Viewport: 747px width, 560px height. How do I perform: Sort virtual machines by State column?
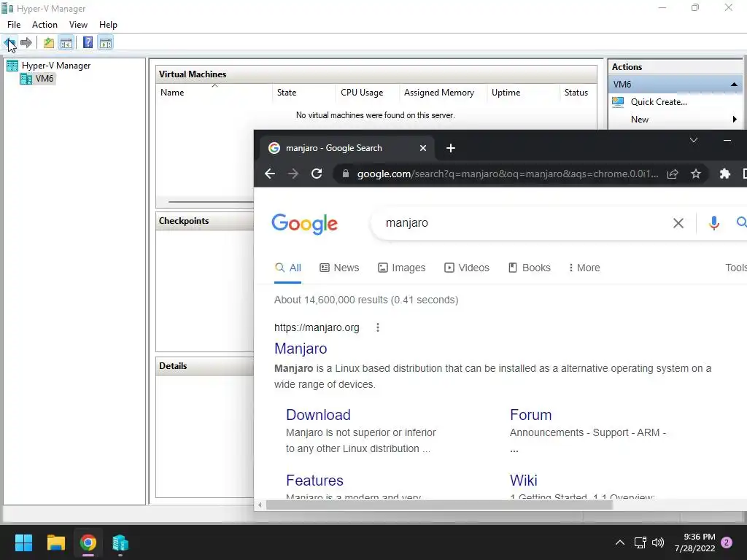304,93
